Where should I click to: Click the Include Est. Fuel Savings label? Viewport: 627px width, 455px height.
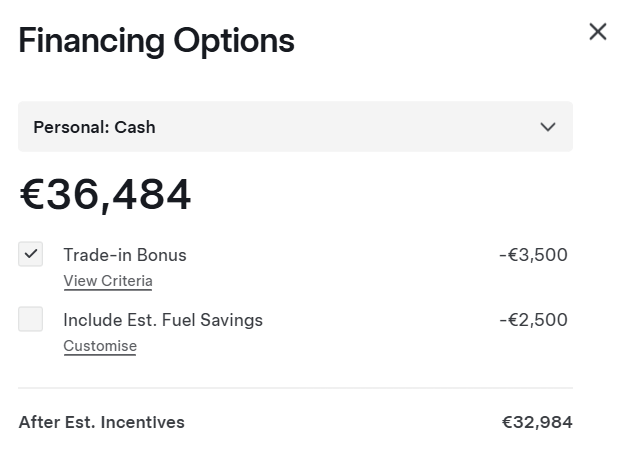pos(163,320)
